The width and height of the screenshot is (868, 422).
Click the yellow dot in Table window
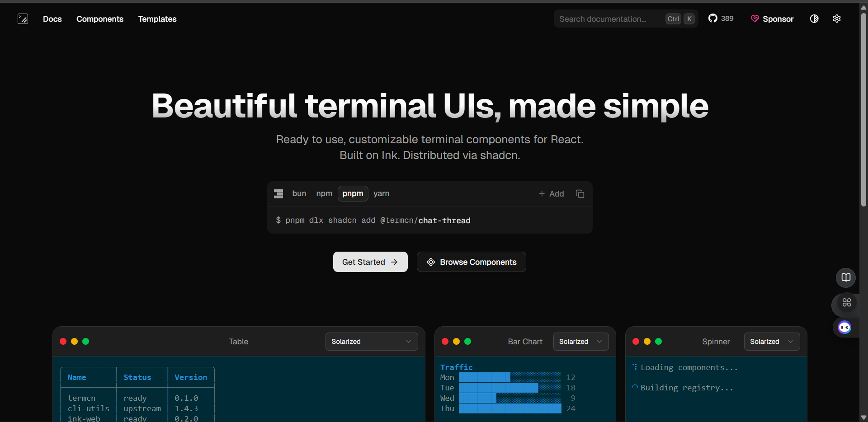[x=74, y=342]
